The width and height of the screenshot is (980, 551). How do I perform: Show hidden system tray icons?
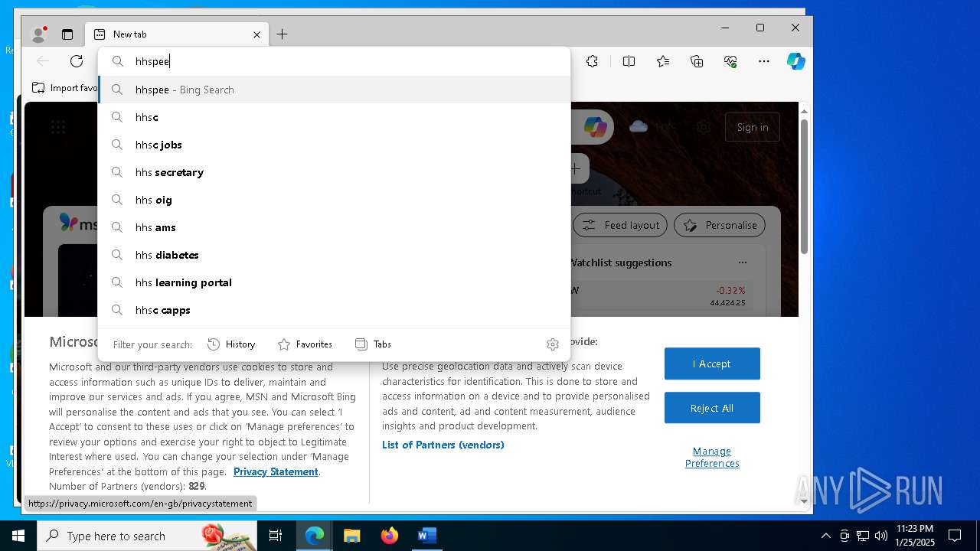(825, 536)
